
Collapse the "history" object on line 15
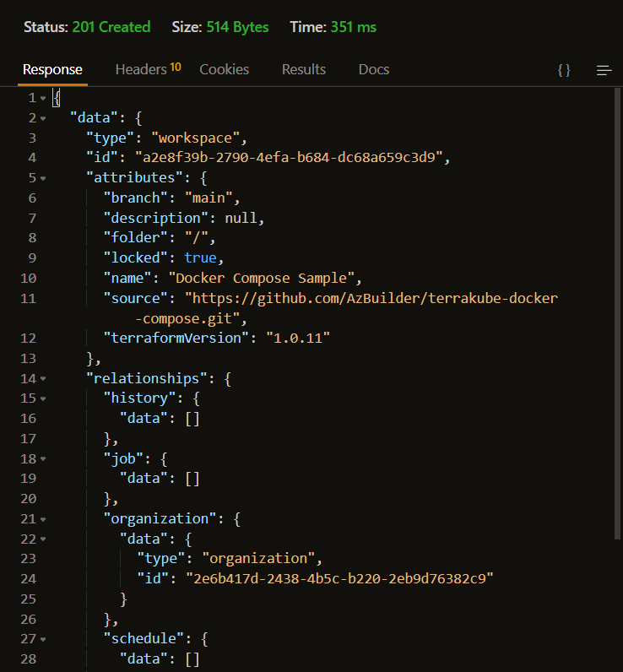pos(43,399)
